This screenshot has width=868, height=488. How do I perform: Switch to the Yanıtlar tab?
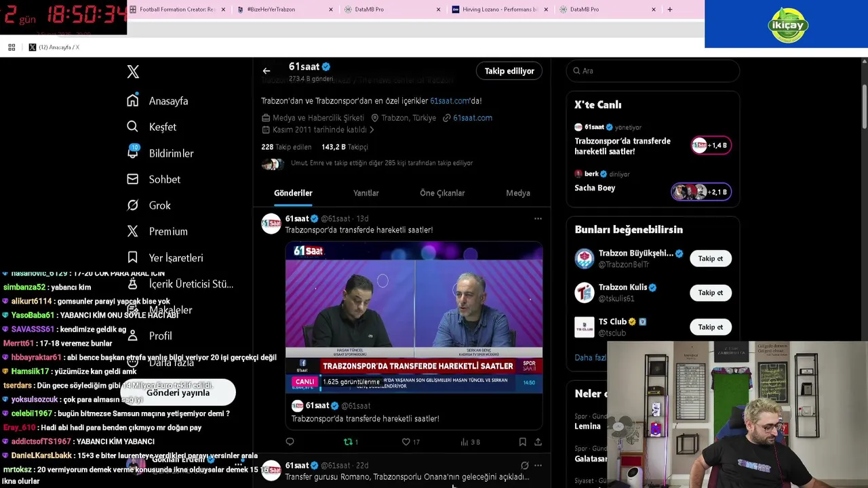[366, 193]
